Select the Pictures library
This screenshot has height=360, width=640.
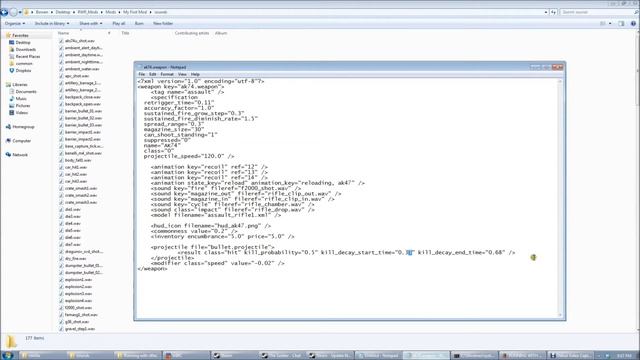[23, 106]
